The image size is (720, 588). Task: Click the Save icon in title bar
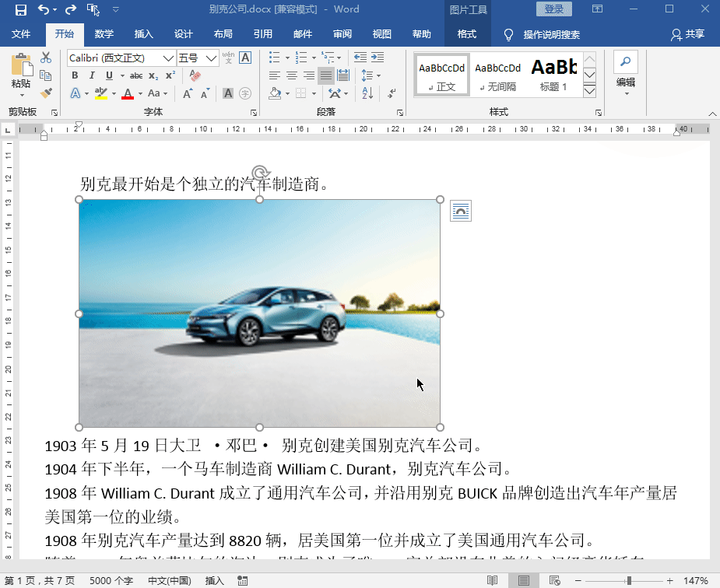21,9
